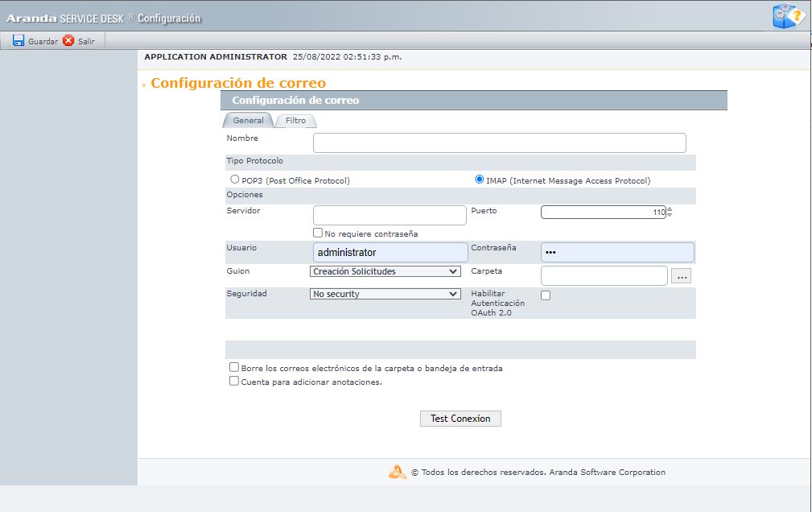Switch to the Filtro tab

[295, 121]
